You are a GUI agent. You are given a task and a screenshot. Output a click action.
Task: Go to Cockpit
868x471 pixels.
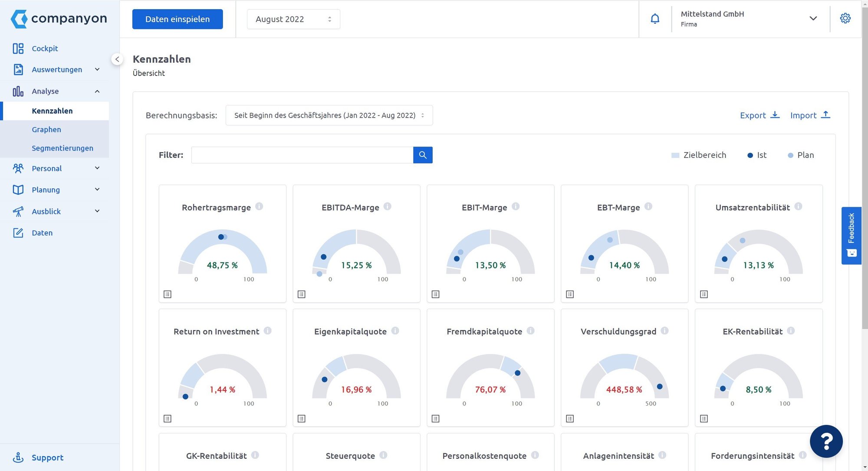point(45,48)
